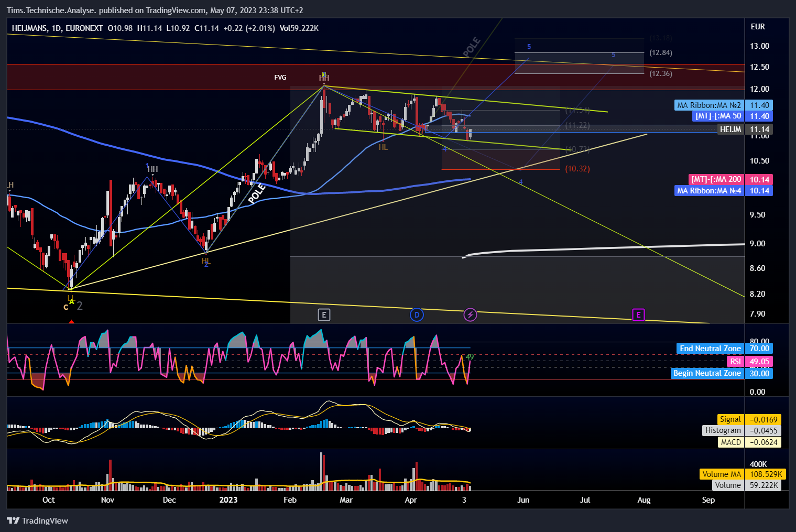The width and height of the screenshot is (796, 532).
Task: Click the 13.00 price axis label
Action: (759, 46)
